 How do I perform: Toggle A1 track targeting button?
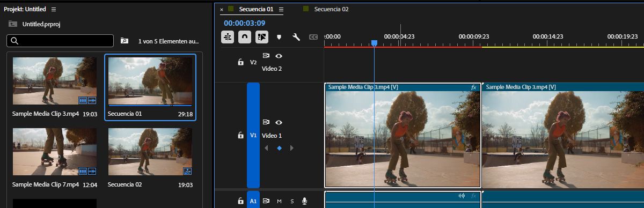253,200
